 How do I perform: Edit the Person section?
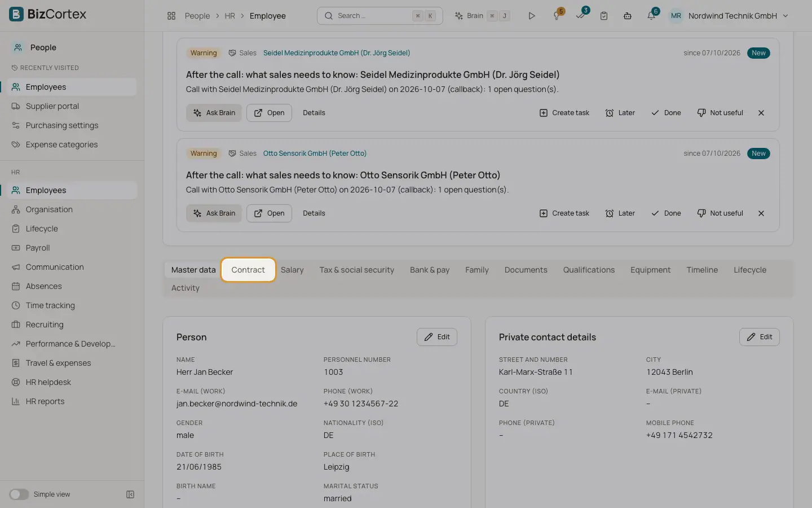click(x=437, y=337)
